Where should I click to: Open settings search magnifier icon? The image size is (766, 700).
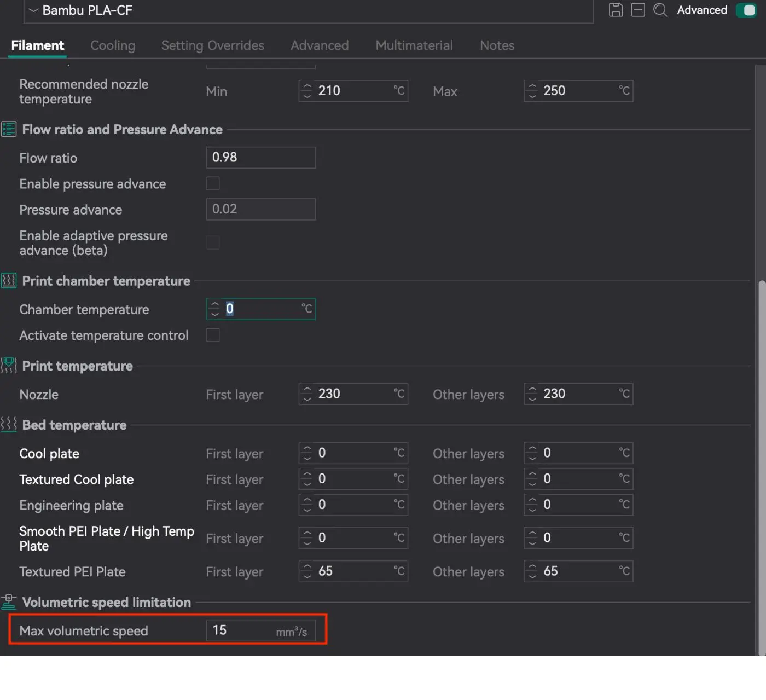660,10
